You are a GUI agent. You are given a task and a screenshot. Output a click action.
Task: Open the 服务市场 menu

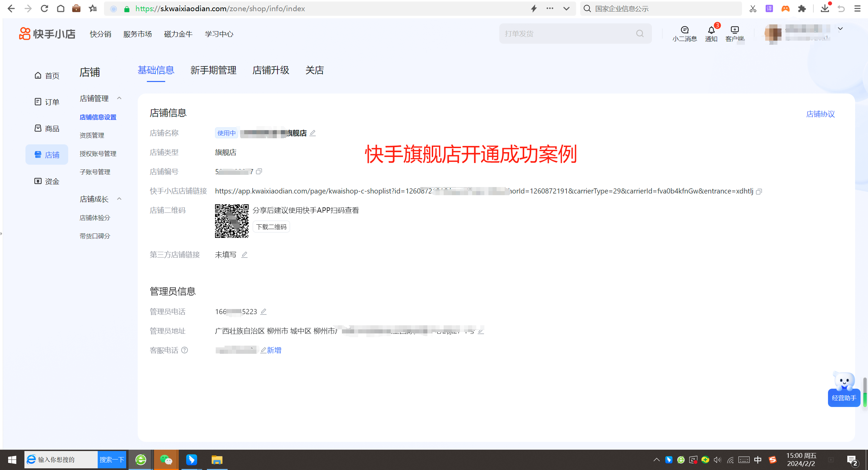(x=137, y=34)
